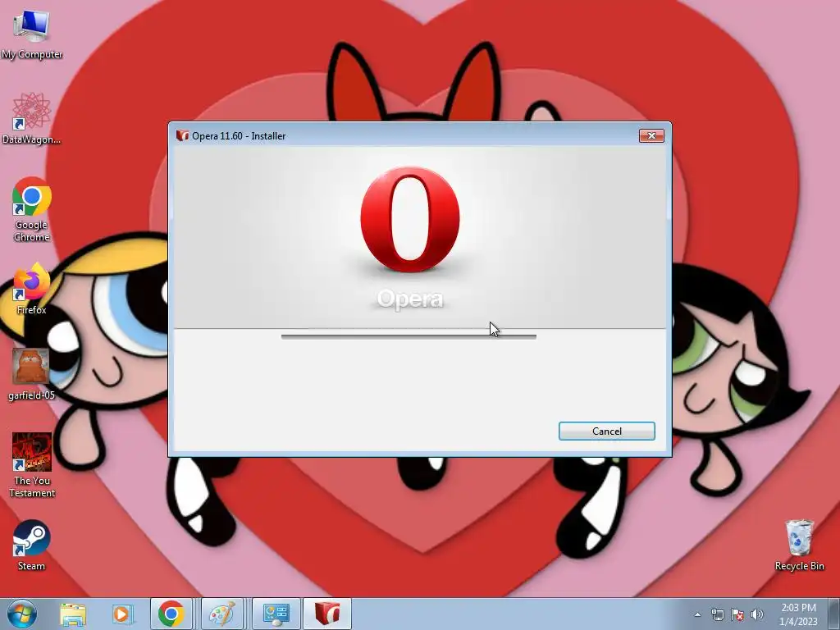Open the Windows Start menu
The height and width of the screenshot is (630, 840).
coord(22,614)
